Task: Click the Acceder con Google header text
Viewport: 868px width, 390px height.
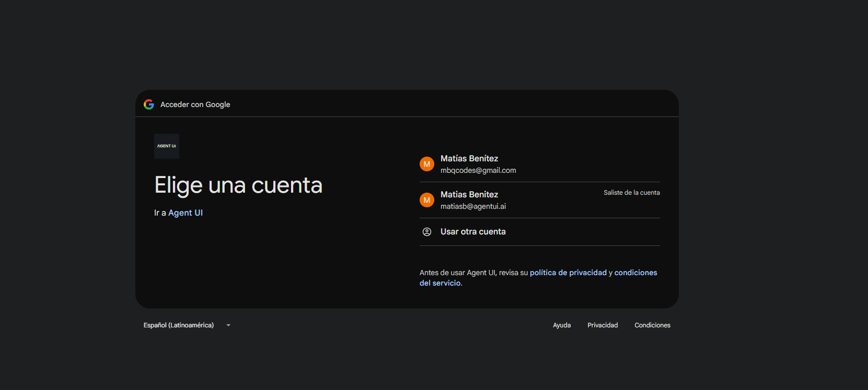Action: pos(195,104)
